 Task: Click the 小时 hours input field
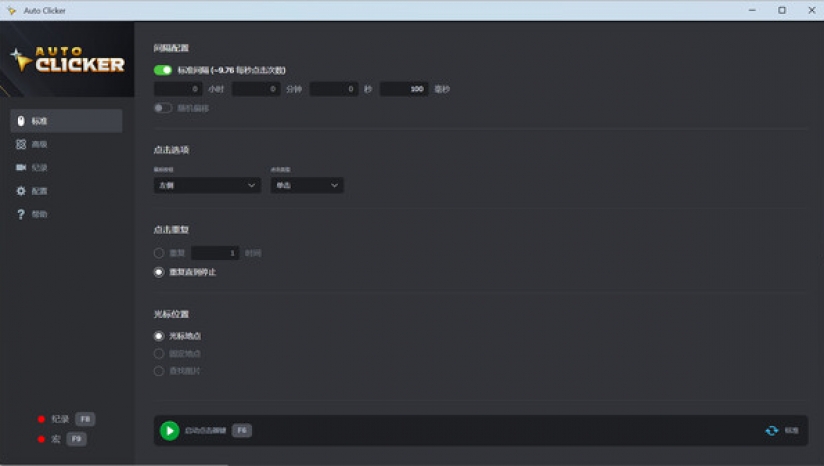[x=178, y=89]
